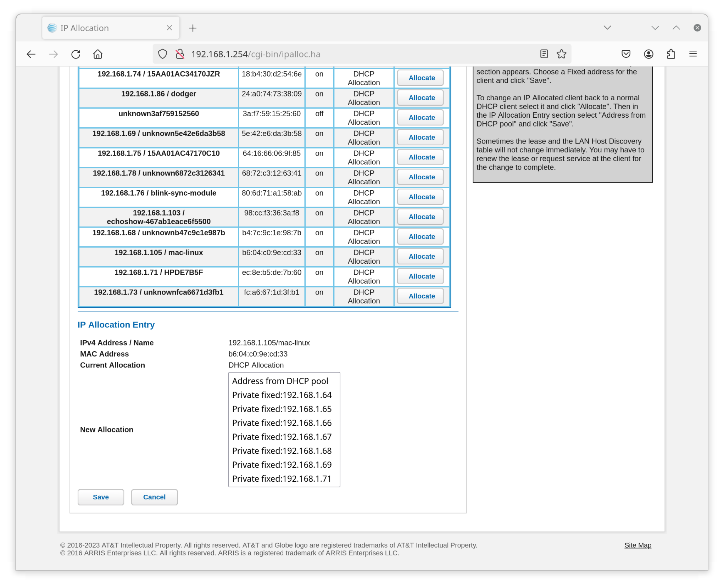Open a new browser tab

point(193,28)
